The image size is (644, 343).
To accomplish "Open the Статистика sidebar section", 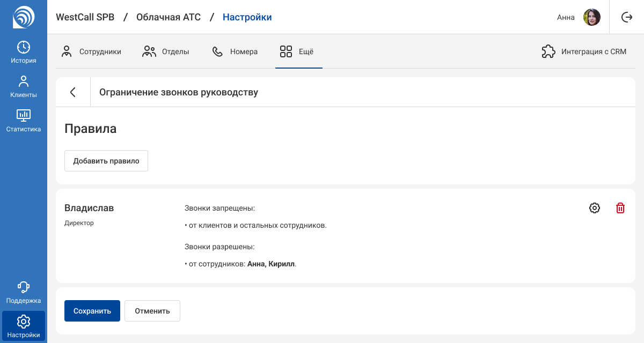I will tap(24, 121).
